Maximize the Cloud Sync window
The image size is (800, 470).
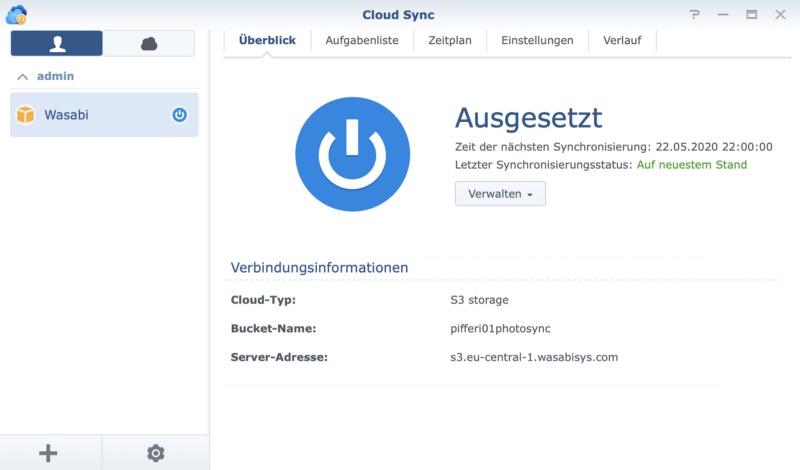tap(752, 14)
